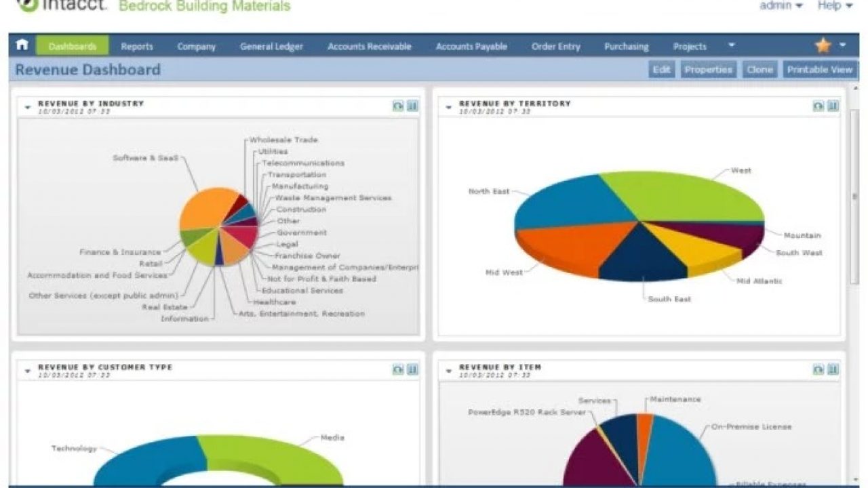Open the admin user dropdown
Viewport: 868px width, 488px height.
[781, 5]
